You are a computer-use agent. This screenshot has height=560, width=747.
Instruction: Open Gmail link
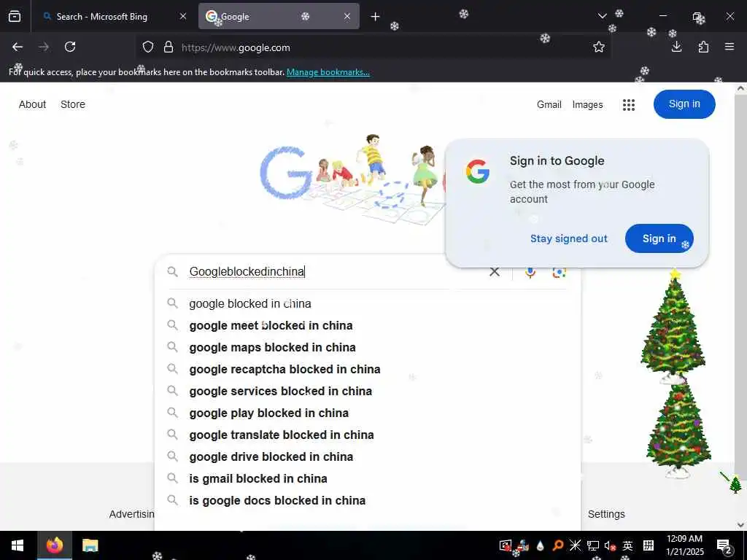pos(549,105)
